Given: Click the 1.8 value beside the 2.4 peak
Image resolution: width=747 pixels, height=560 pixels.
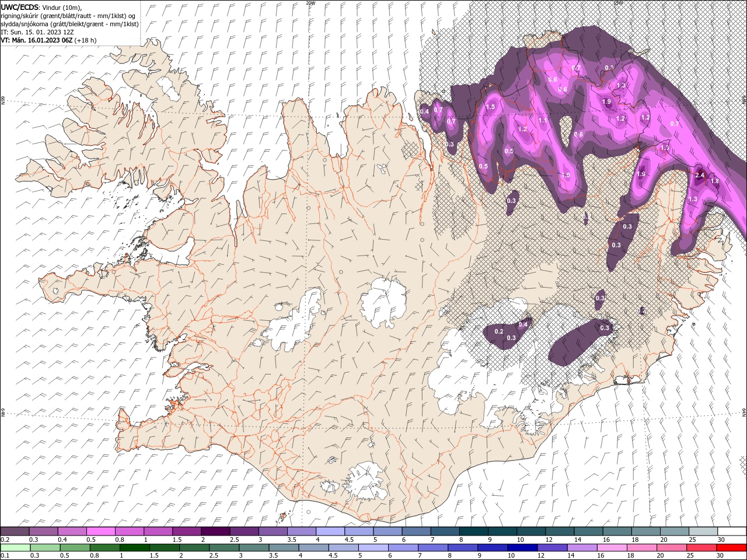Looking at the screenshot, I should [714, 181].
